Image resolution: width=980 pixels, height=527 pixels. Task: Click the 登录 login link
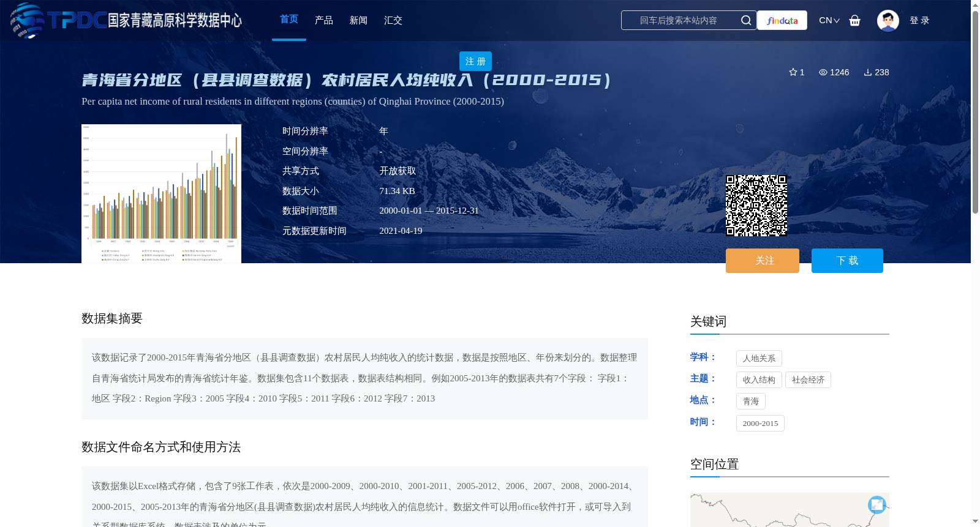point(919,20)
